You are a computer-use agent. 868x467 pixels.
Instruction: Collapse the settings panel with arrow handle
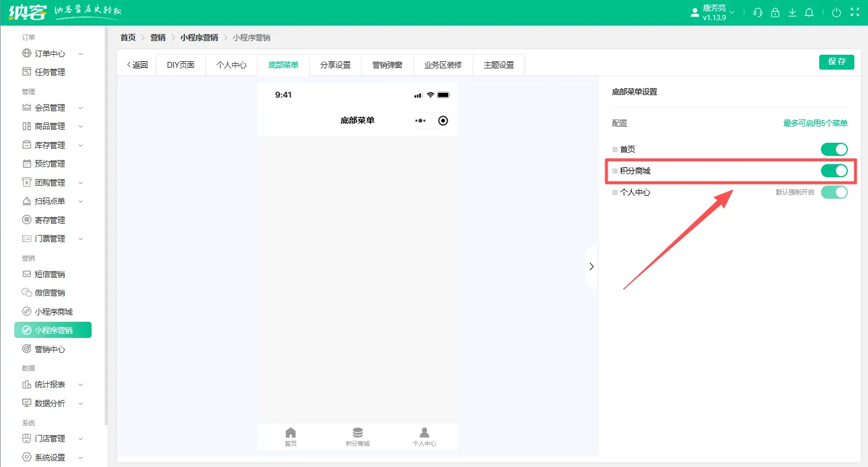tap(591, 267)
